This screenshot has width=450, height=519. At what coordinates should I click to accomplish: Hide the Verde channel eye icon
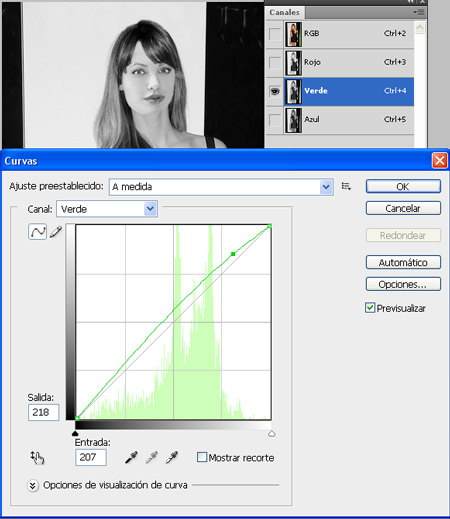click(275, 91)
